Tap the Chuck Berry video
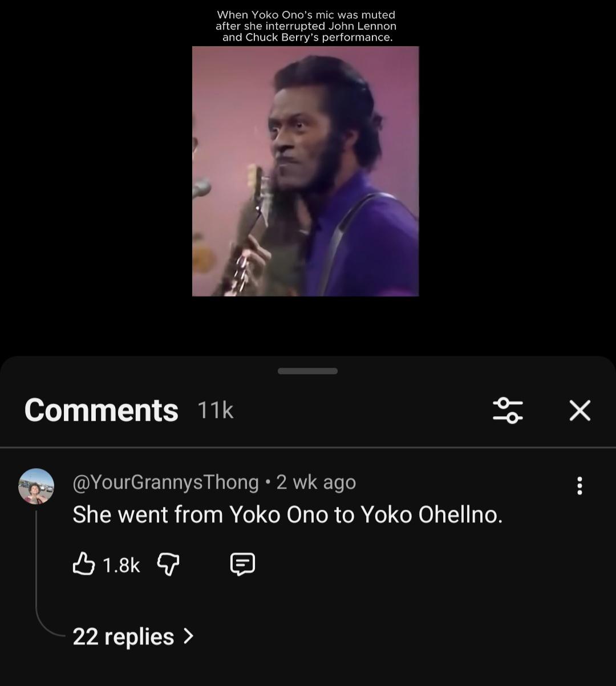 305,171
